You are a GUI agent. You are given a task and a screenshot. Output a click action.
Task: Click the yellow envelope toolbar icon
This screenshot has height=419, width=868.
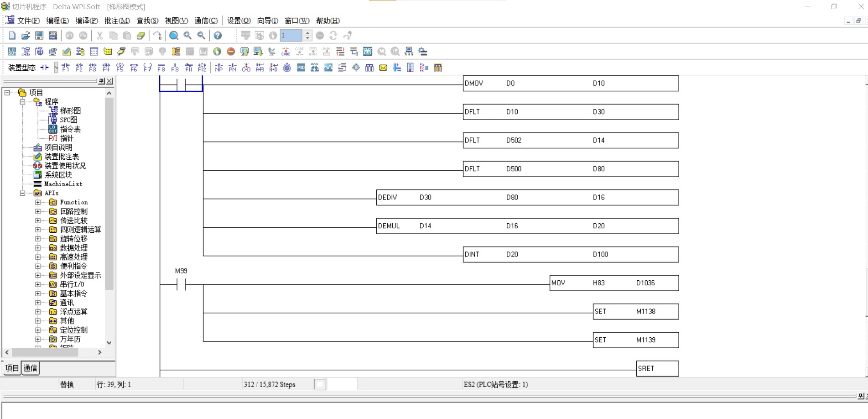383,68
